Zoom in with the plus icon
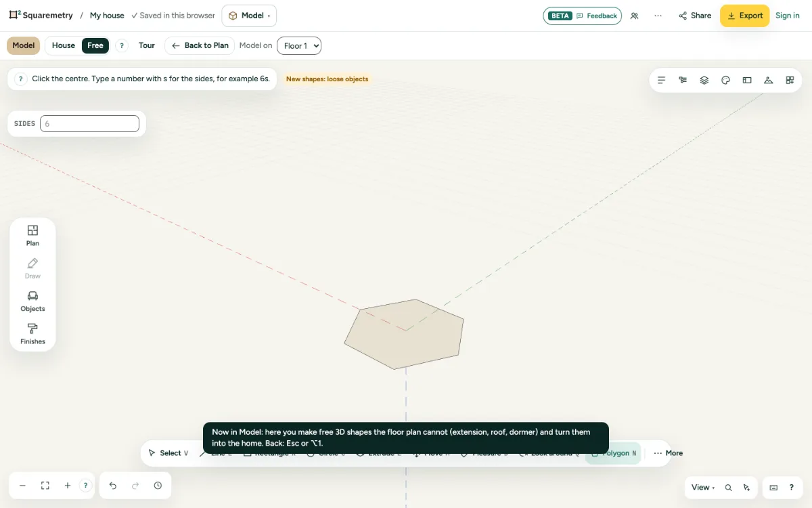Image resolution: width=812 pixels, height=508 pixels. [68, 486]
